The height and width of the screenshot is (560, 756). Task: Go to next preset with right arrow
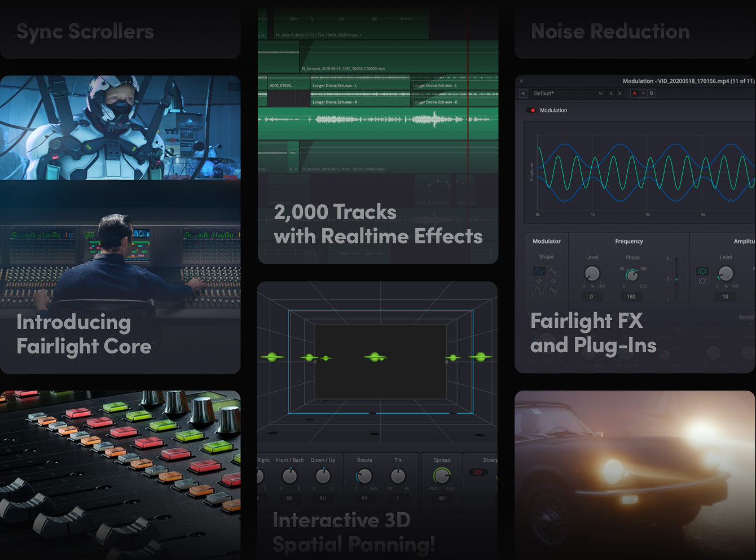[x=619, y=93]
